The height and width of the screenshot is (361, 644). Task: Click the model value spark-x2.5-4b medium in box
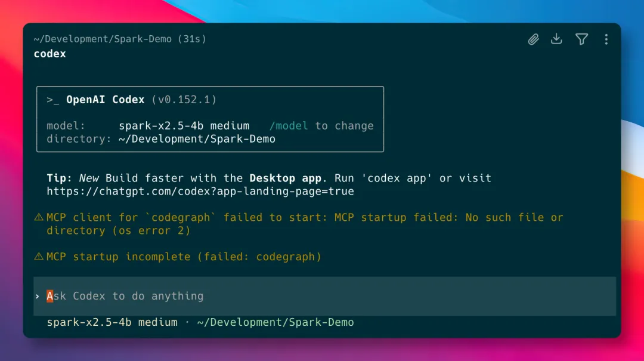[x=184, y=126]
